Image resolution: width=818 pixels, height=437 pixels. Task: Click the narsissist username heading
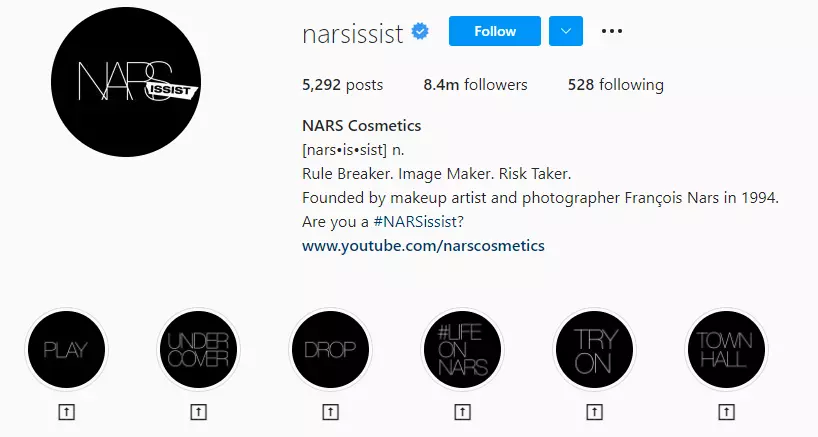tap(352, 32)
